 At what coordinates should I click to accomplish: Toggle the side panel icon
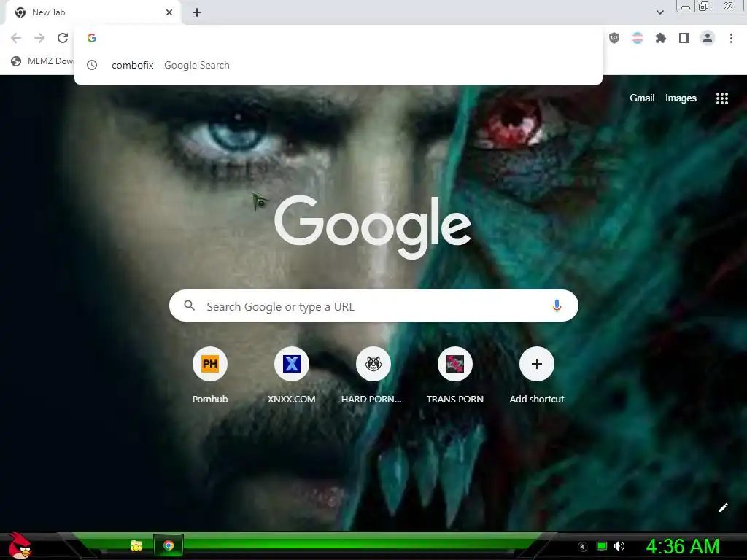click(x=684, y=38)
